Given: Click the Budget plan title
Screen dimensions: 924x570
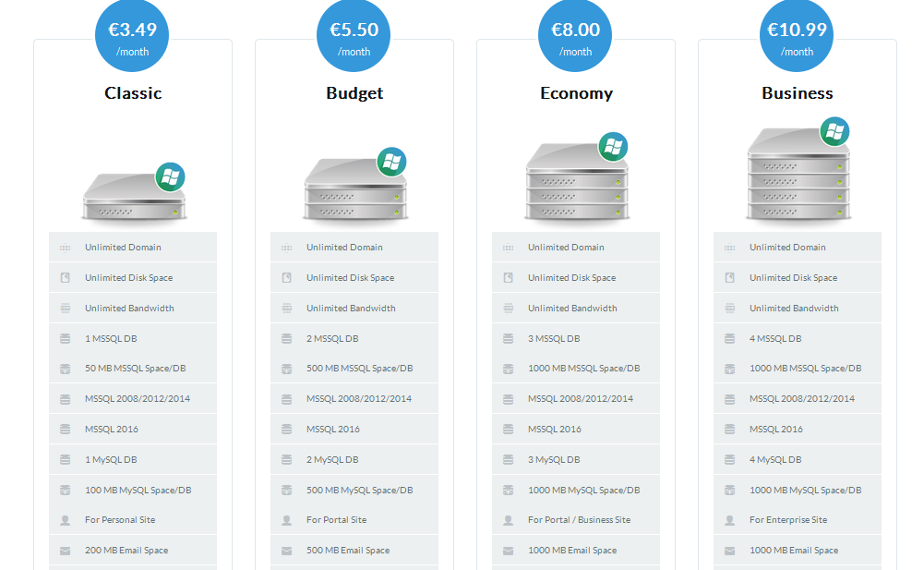Looking at the screenshot, I should pyautogui.click(x=354, y=93).
